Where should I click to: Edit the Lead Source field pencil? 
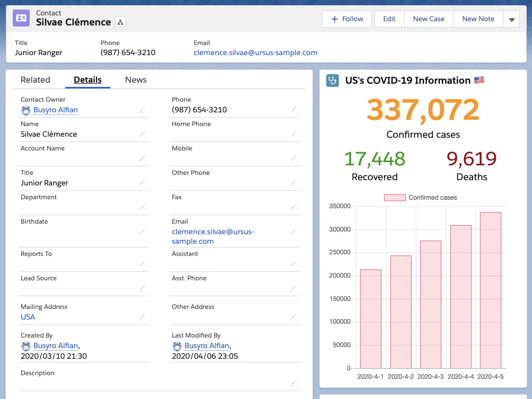click(x=142, y=288)
